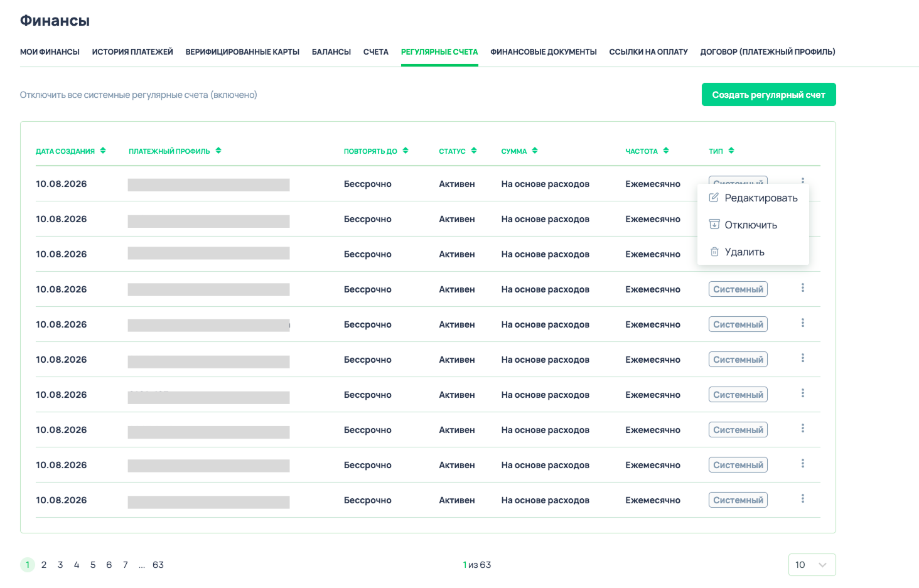Click Бессрочно in second table row
919x588 pixels.
point(368,219)
